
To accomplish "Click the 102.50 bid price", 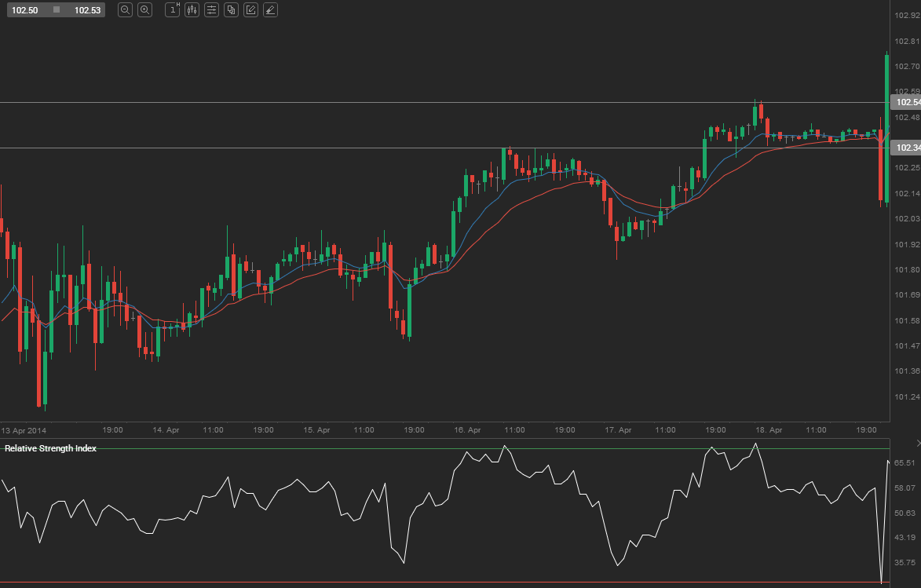I will 25,10.
